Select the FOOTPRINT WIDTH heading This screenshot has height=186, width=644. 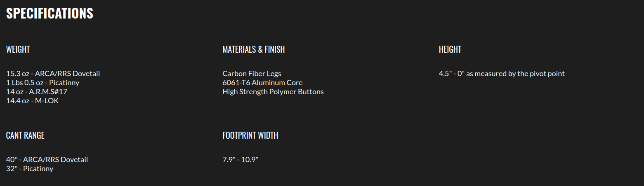point(250,135)
